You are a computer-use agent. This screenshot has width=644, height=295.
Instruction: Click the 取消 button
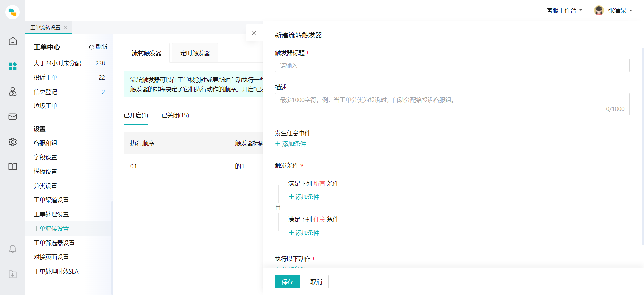316,282
